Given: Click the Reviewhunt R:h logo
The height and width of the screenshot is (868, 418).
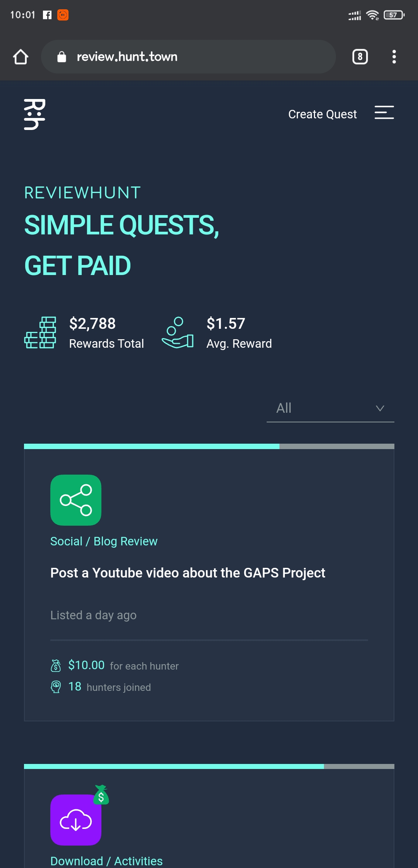Looking at the screenshot, I should tap(35, 113).
